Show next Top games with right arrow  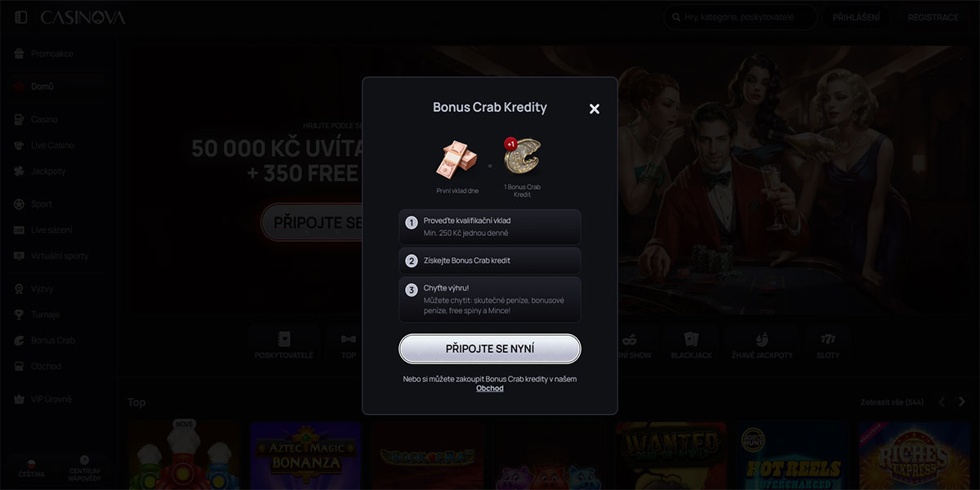pyautogui.click(x=962, y=402)
